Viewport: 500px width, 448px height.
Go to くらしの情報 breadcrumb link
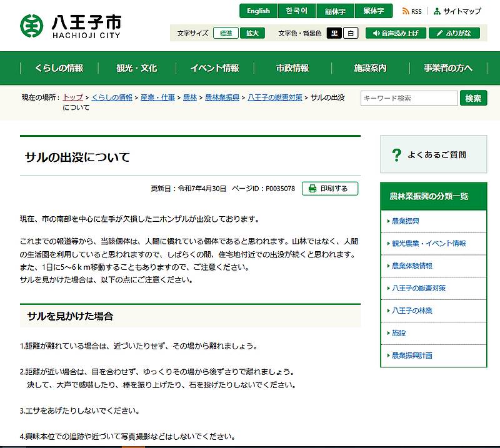112,97
